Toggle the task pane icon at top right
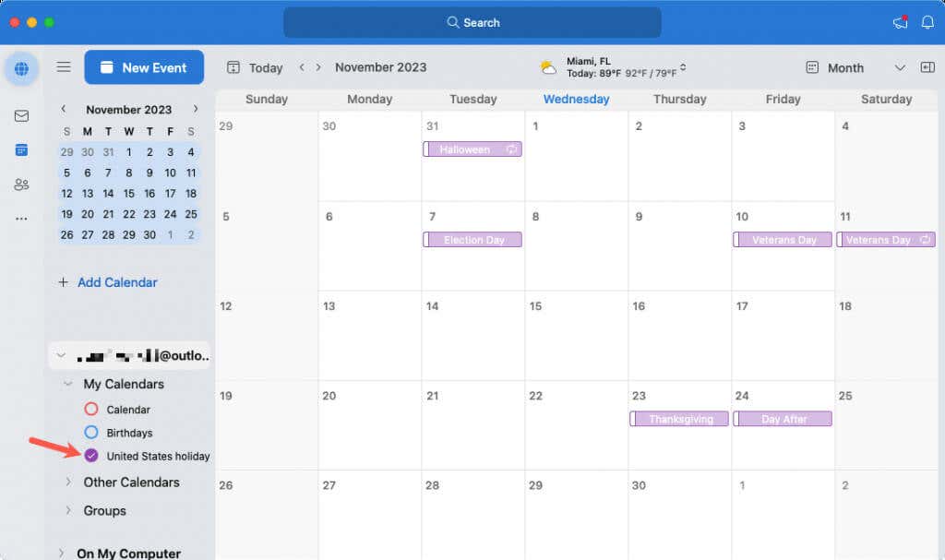 (927, 67)
